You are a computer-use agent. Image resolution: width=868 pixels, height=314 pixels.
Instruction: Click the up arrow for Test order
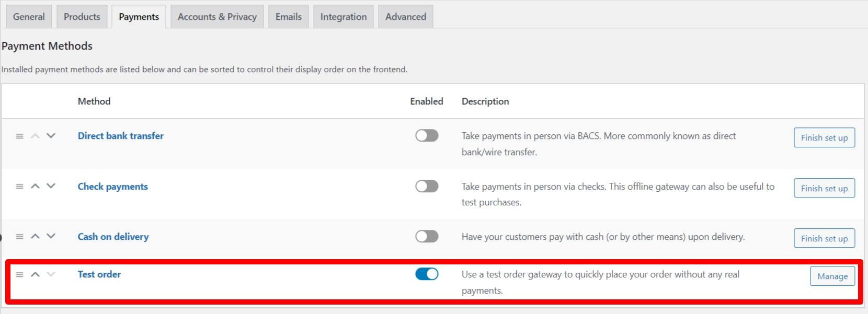(35, 274)
